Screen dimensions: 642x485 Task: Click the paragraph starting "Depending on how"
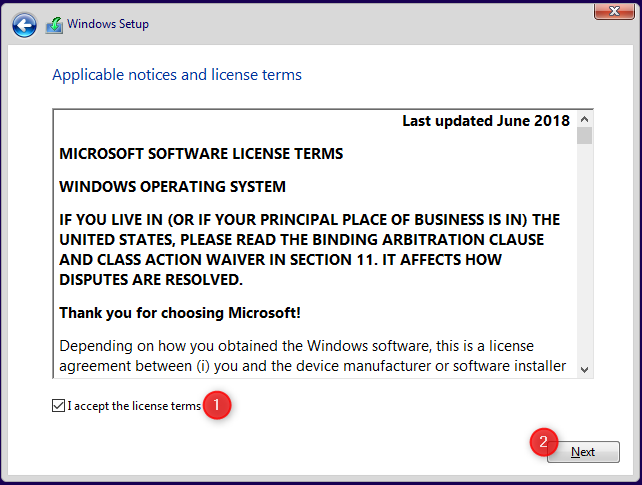pos(313,356)
